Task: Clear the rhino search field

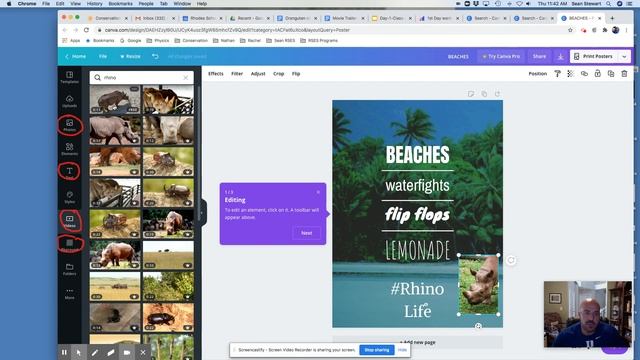Action: click(186, 77)
